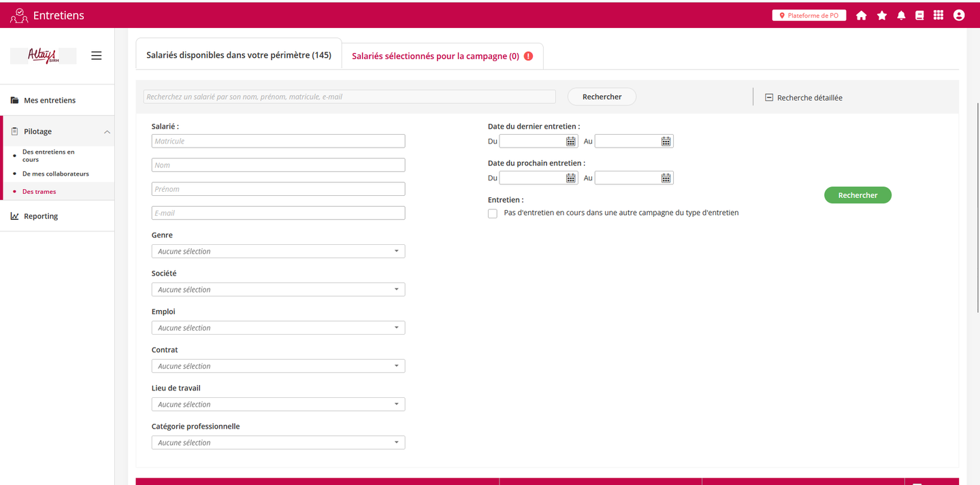The width and height of the screenshot is (980, 485).
Task: Open the documentation book icon
Action: tap(919, 16)
